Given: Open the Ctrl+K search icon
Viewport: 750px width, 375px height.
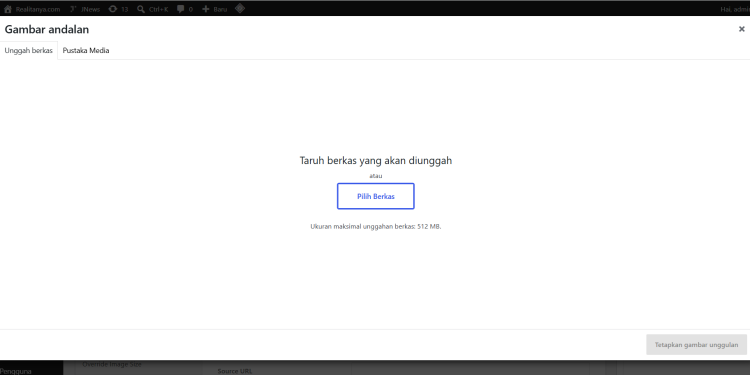Looking at the screenshot, I should tap(141, 9).
